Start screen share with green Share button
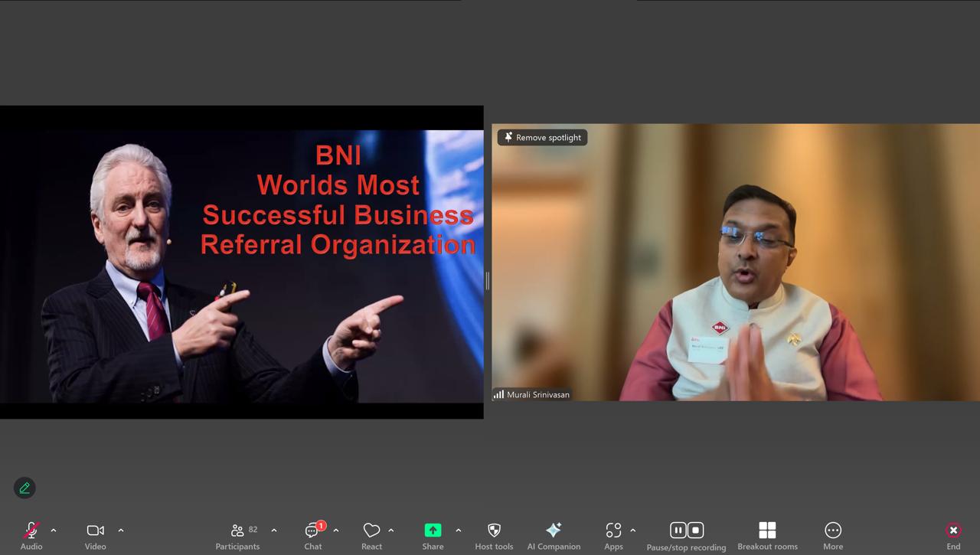Screen dimensions: 980x555 point(433,536)
